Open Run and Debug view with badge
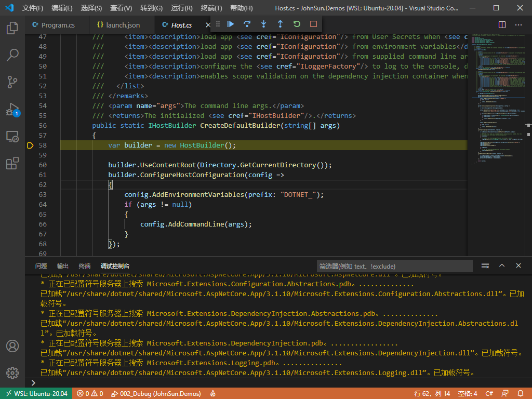532x399 pixels. 13,110
